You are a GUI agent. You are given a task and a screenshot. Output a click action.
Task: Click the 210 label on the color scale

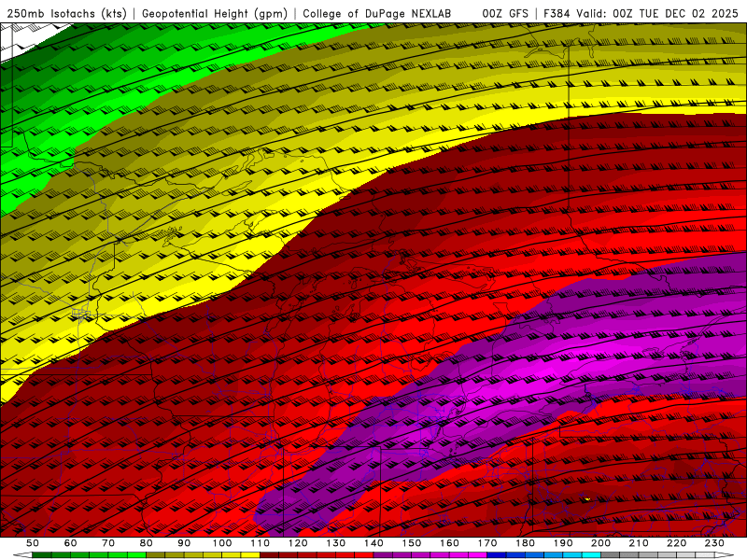coord(639,543)
